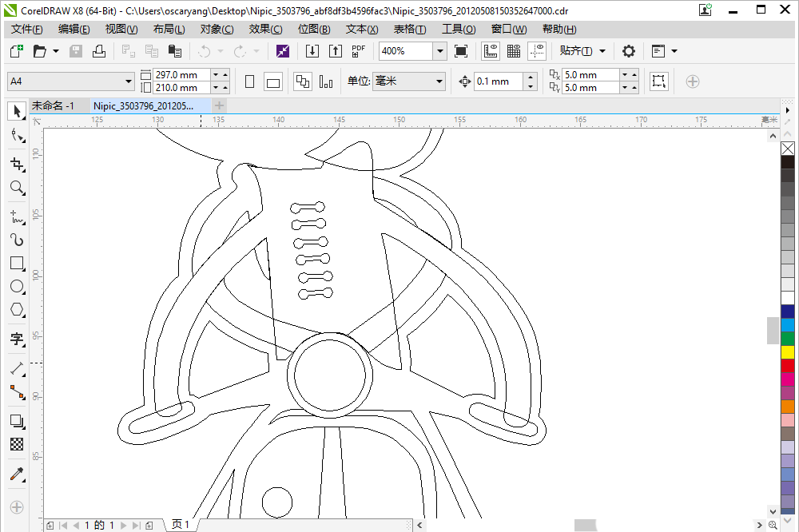
Task: Select the Text tool (字)
Action: point(16,339)
